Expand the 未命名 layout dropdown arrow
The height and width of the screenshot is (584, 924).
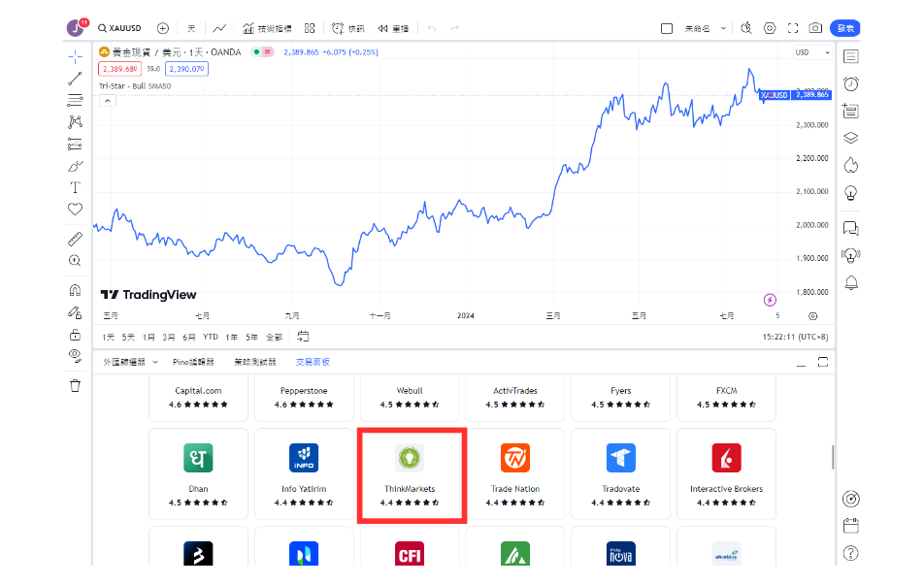723,28
